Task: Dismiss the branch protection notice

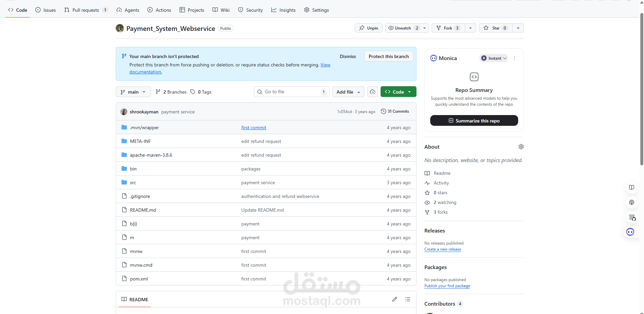Action: point(348,56)
